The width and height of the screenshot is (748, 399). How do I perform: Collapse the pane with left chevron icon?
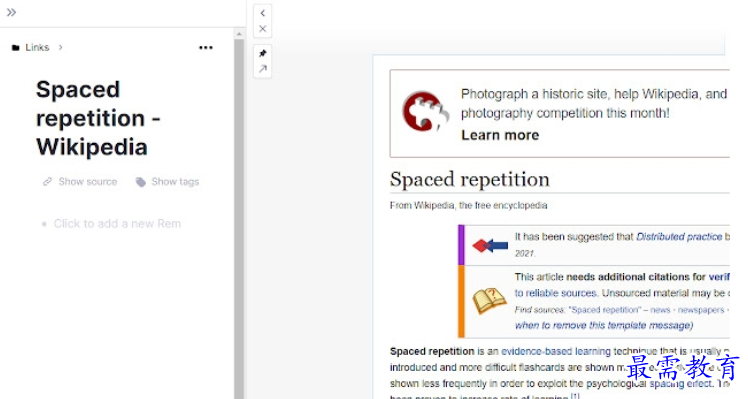(263, 13)
